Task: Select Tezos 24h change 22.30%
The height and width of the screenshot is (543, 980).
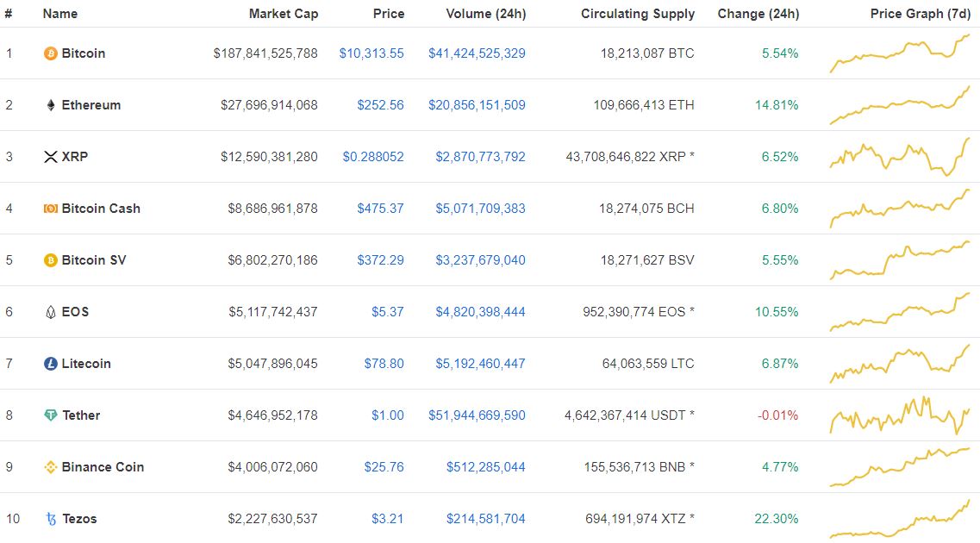Action: 777,519
